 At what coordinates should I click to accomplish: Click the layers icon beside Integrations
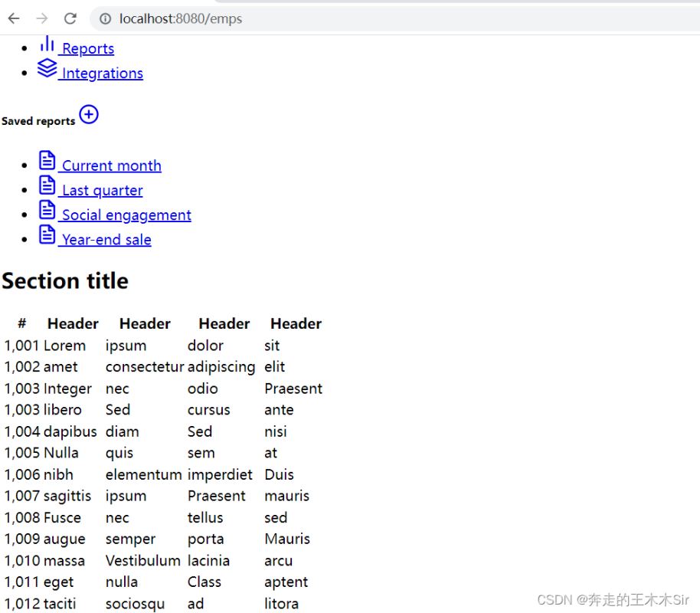(x=47, y=69)
